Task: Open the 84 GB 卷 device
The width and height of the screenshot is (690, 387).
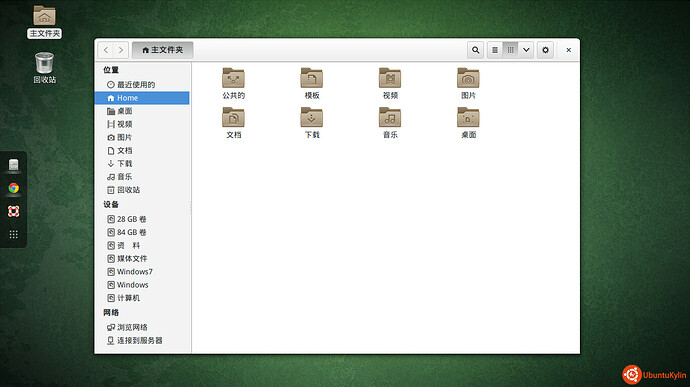Action: [x=142, y=232]
